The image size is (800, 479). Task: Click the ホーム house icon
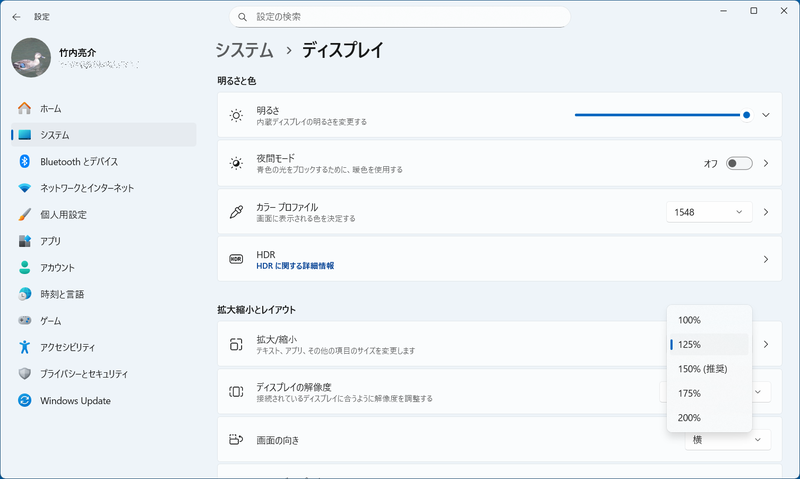coord(24,108)
